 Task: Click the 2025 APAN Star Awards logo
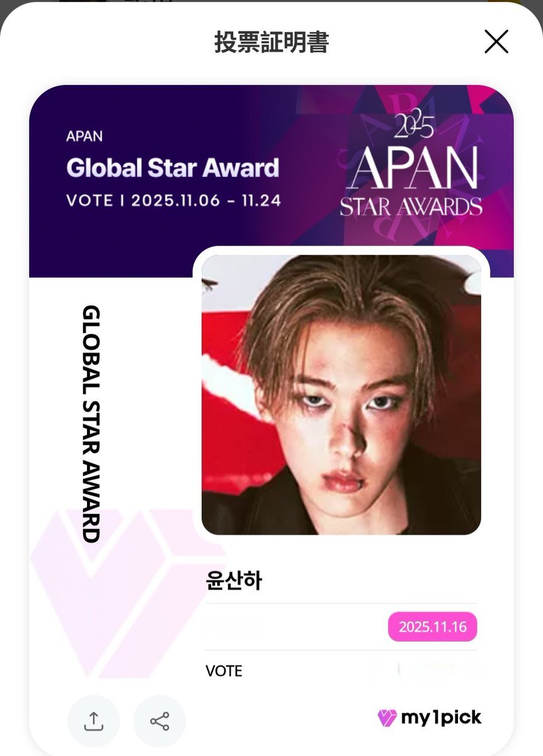point(411,166)
